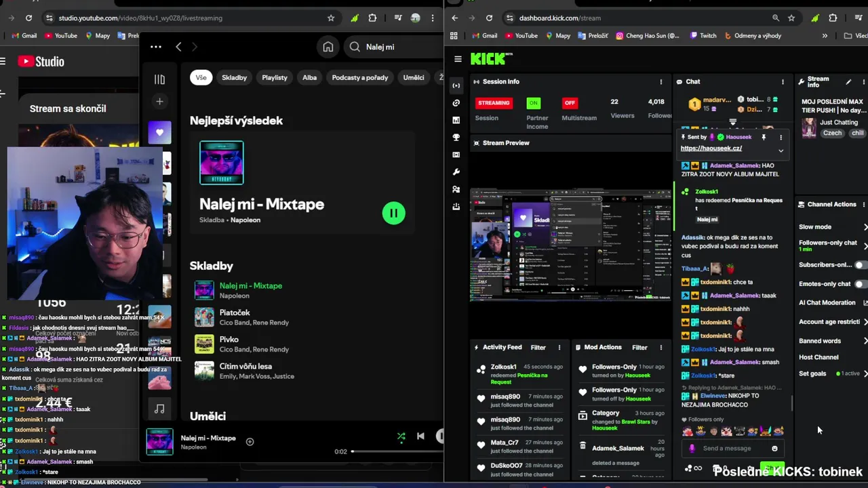Open music note icon in Spotify sidebar bottom
The width and height of the screenshot is (868, 488).
(159, 409)
